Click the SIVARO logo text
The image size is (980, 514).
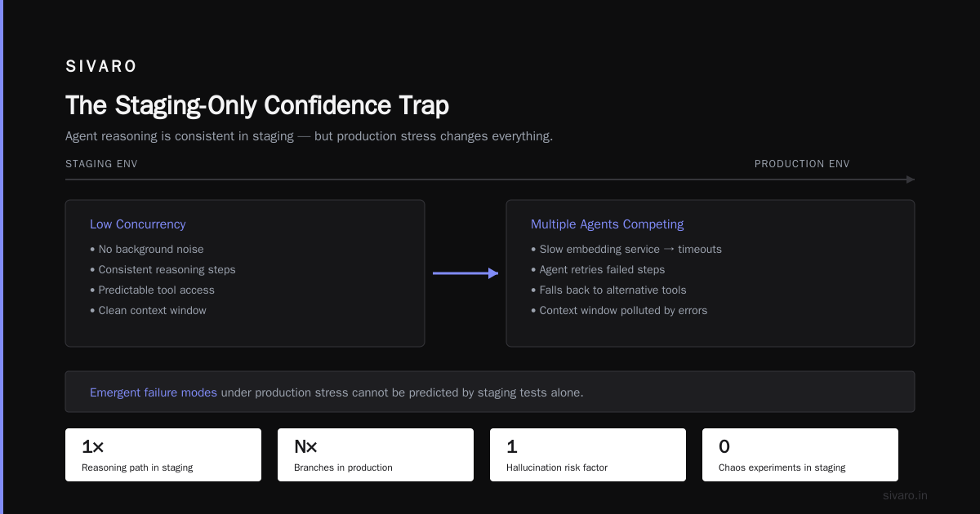pyautogui.click(x=101, y=67)
